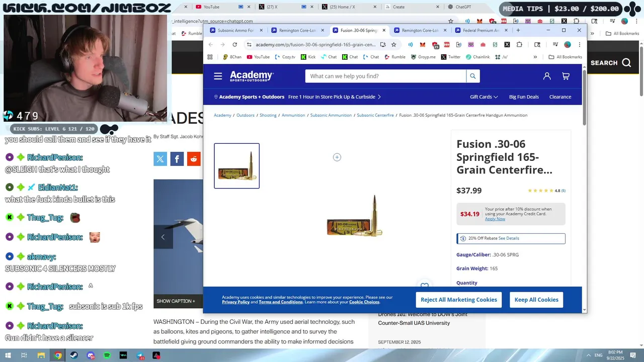Click the SEARCH button in background page
This screenshot has width=644, height=362.
click(610, 63)
